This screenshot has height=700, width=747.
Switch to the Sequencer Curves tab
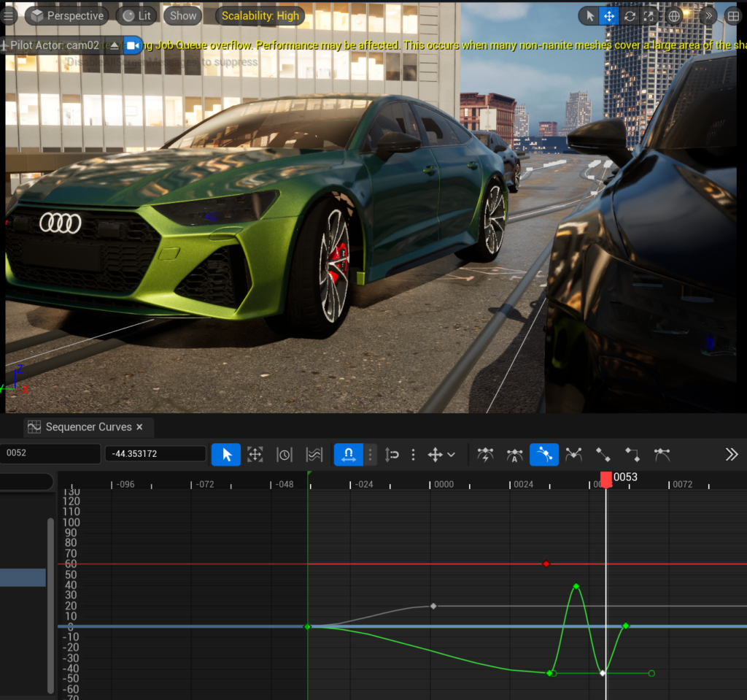(88, 427)
